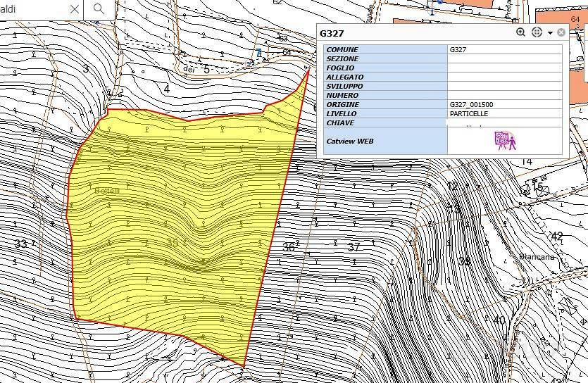Click the G327 popup title
588x383 pixels.
[x=332, y=33]
